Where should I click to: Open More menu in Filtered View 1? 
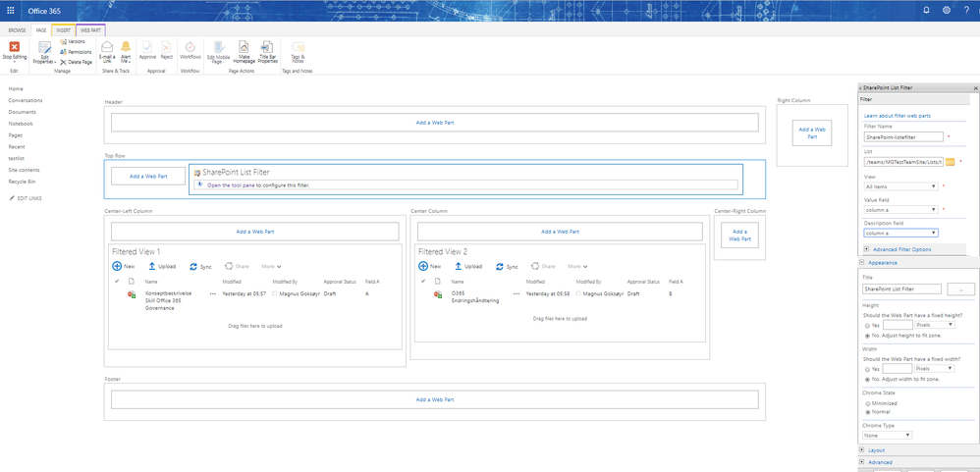coord(271,266)
